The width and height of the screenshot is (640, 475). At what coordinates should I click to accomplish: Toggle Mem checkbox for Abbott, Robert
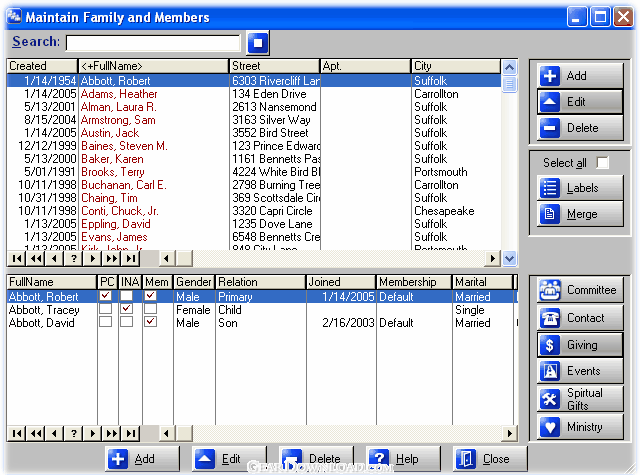[x=151, y=295]
